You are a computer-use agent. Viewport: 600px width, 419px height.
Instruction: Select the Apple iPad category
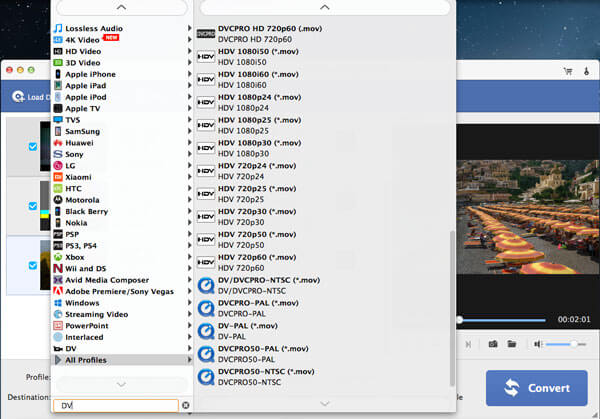tap(122, 86)
